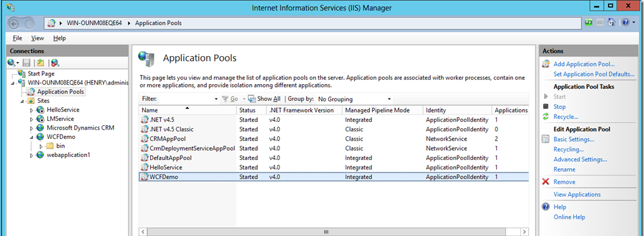644x236 pixels.
Task: Click the Up folder icon in Connections toolbar
Action: (x=40, y=63)
